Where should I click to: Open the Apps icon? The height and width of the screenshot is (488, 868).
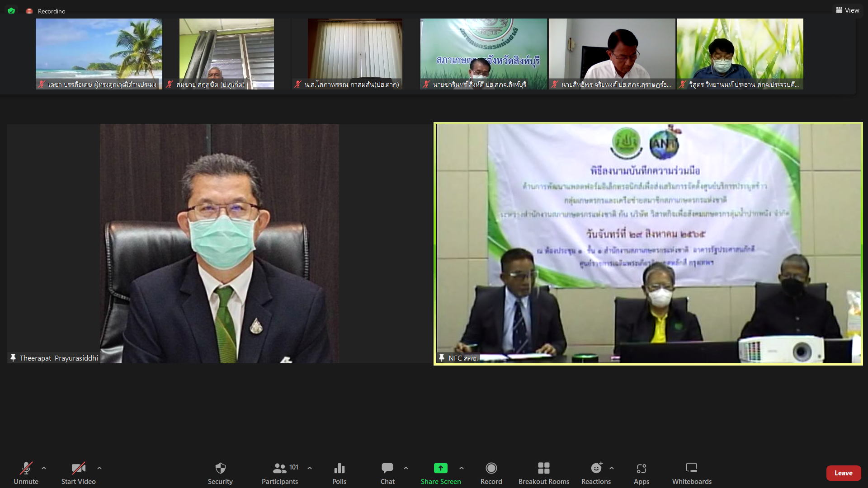(x=641, y=469)
